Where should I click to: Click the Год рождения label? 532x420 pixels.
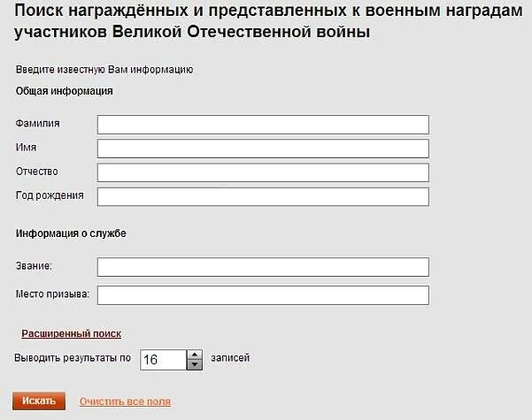click(50, 195)
